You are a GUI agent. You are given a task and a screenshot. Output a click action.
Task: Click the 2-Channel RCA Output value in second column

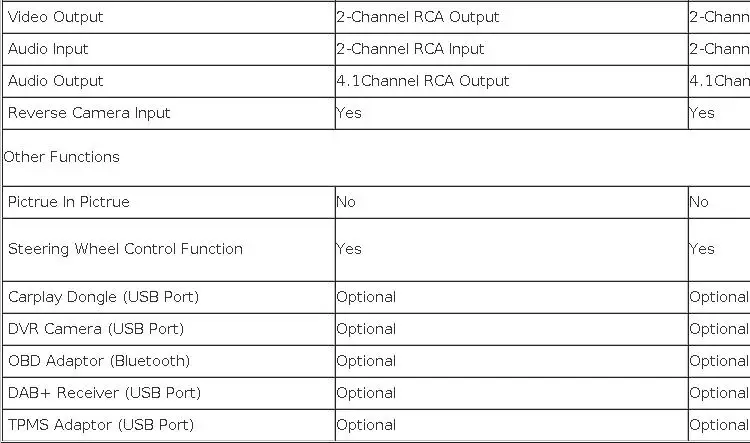417,17
